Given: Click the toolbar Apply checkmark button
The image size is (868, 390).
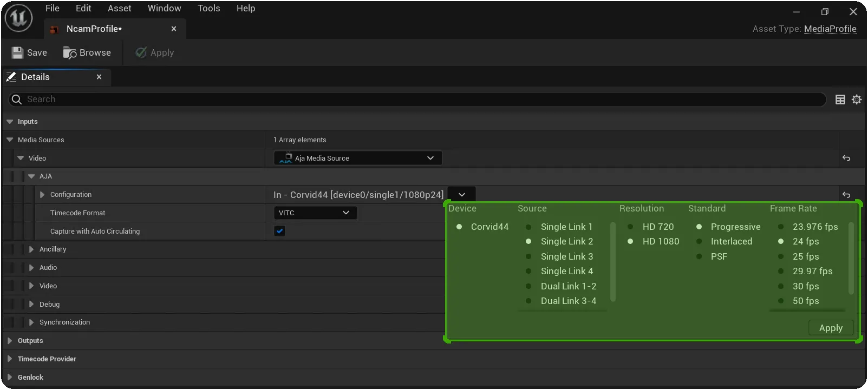Looking at the screenshot, I should pyautogui.click(x=155, y=52).
